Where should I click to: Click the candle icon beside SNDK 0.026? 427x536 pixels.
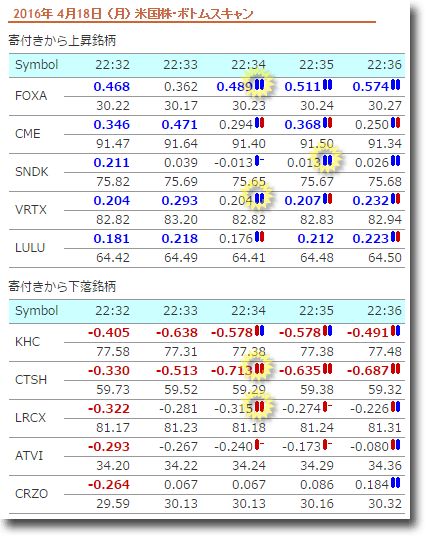pos(396,160)
